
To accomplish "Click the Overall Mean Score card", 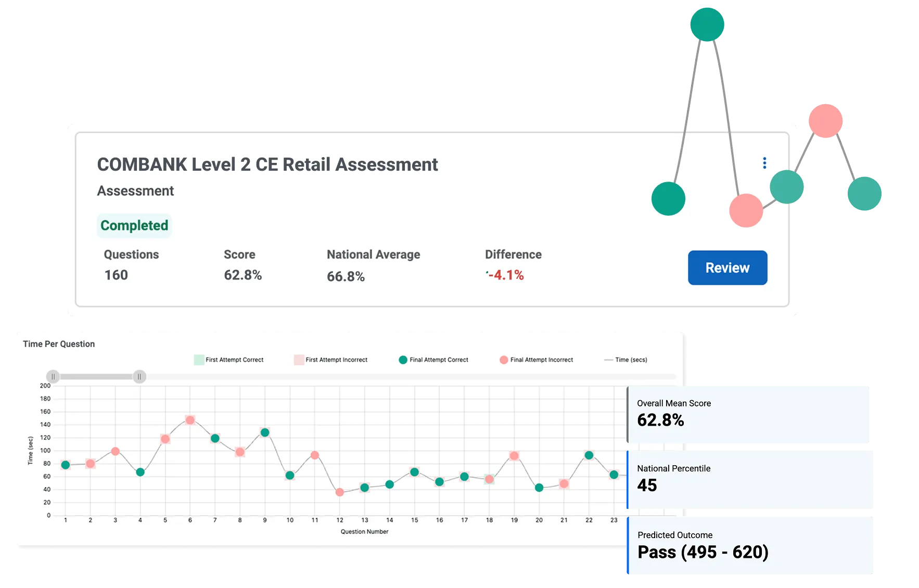I will [x=749, y=413].
